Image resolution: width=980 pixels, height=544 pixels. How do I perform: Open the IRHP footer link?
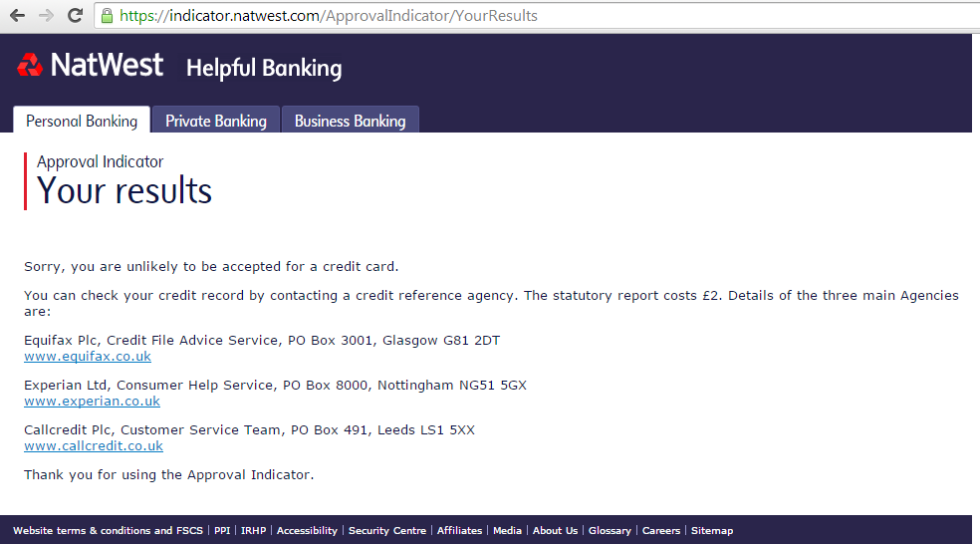pos(253,530)
